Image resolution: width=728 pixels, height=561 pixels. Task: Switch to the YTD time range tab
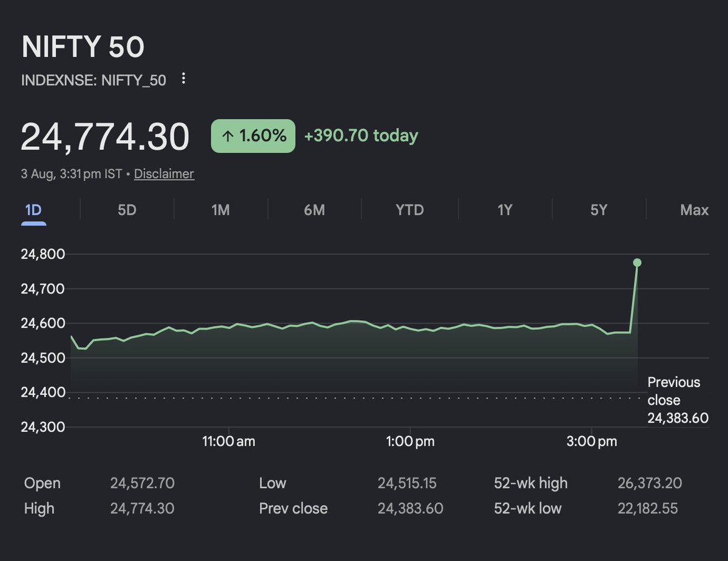(x=409, y=210)
